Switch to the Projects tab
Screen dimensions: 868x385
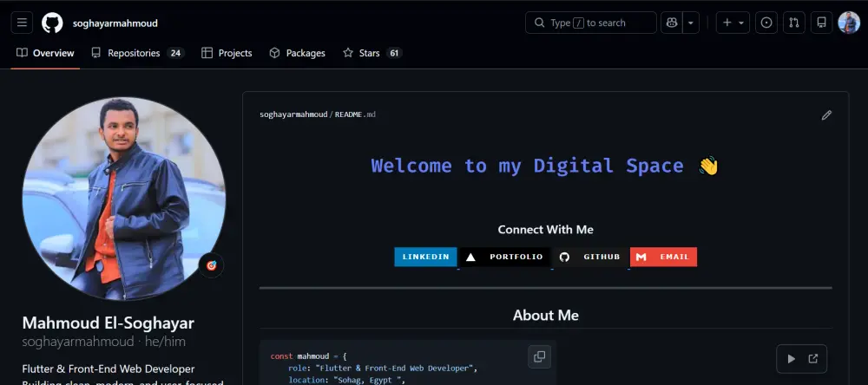(x=227, y=53)
